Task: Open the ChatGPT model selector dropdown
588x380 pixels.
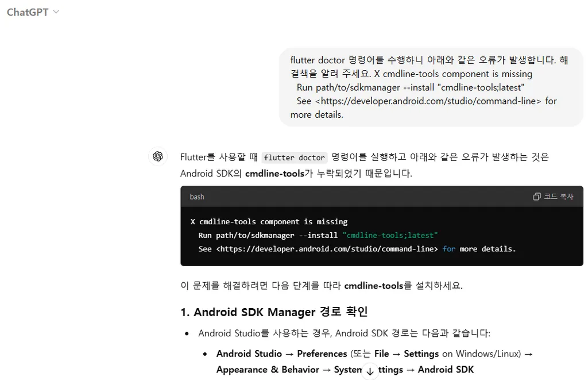Action: click(x=33, y=12)
